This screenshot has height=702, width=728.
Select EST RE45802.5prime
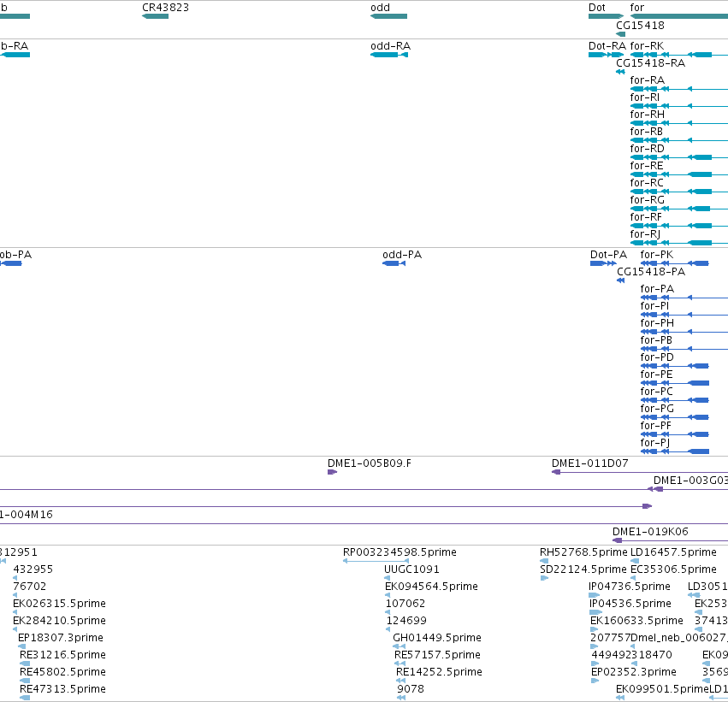tap(25, 681)
